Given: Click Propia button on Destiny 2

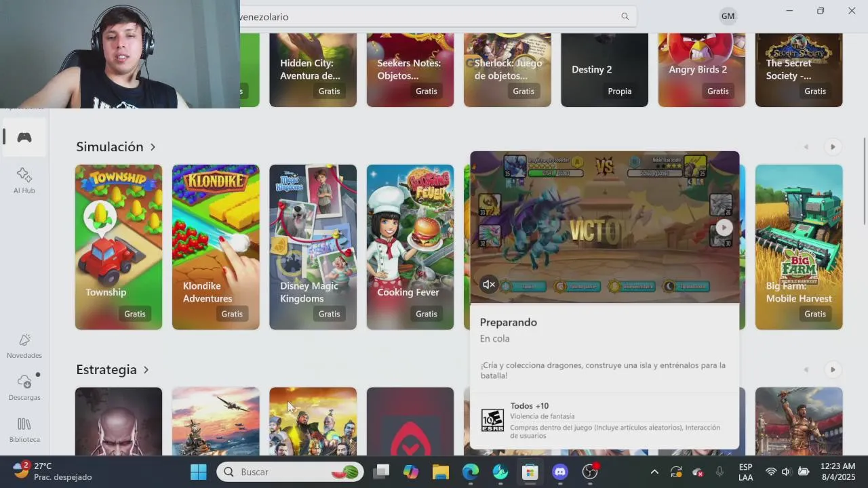Looking at the screenshot, I should pyautogui.click(x=620, y=91).
